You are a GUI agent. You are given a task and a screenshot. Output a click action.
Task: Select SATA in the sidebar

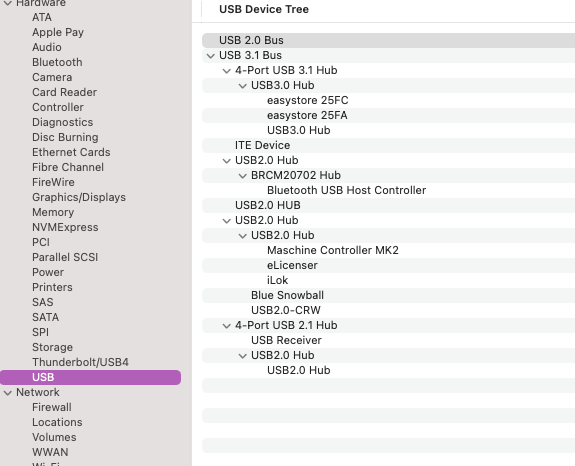(x=45, y=318)
